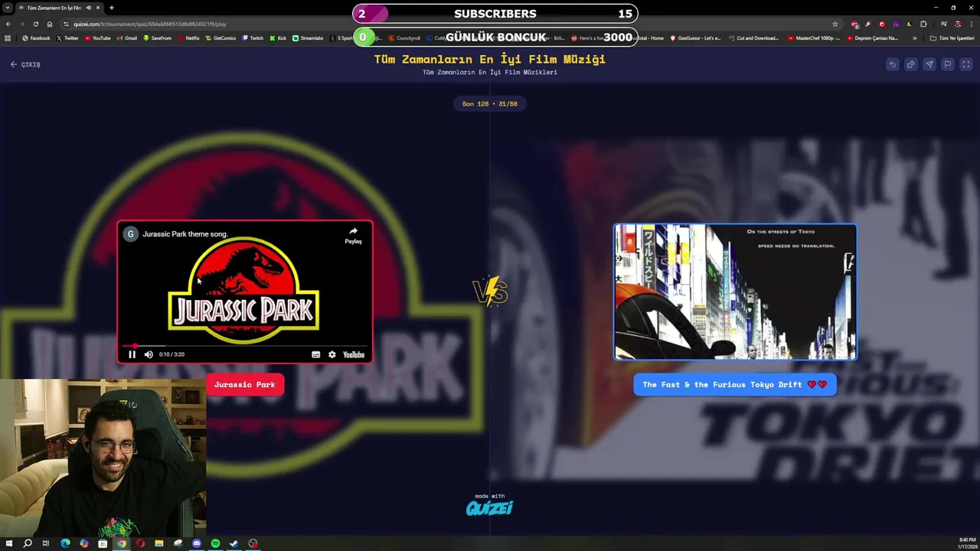Open a new browser tab
Image resolution: width=980 pixels, height=551 pixels.
(111, 8)
